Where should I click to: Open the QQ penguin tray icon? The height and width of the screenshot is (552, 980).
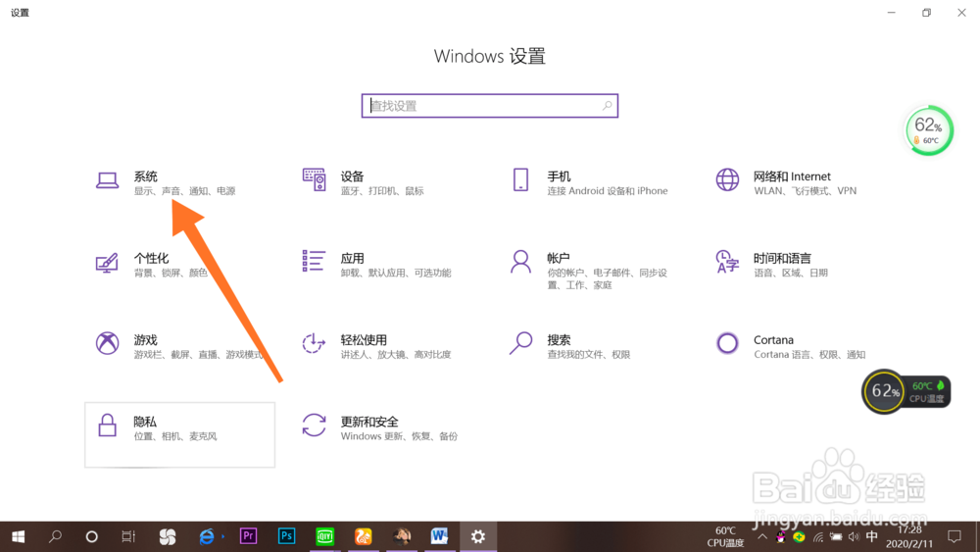(x=781, y=536)
